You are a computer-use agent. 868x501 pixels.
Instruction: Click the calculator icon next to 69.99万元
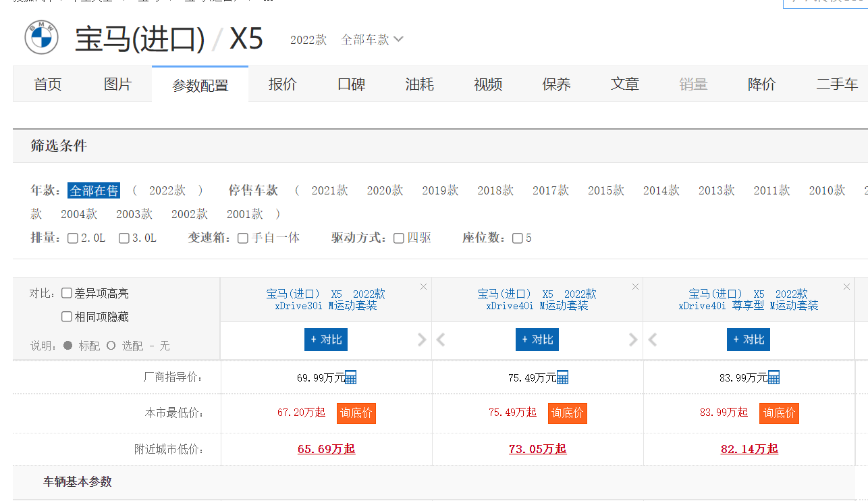(350, 377)
